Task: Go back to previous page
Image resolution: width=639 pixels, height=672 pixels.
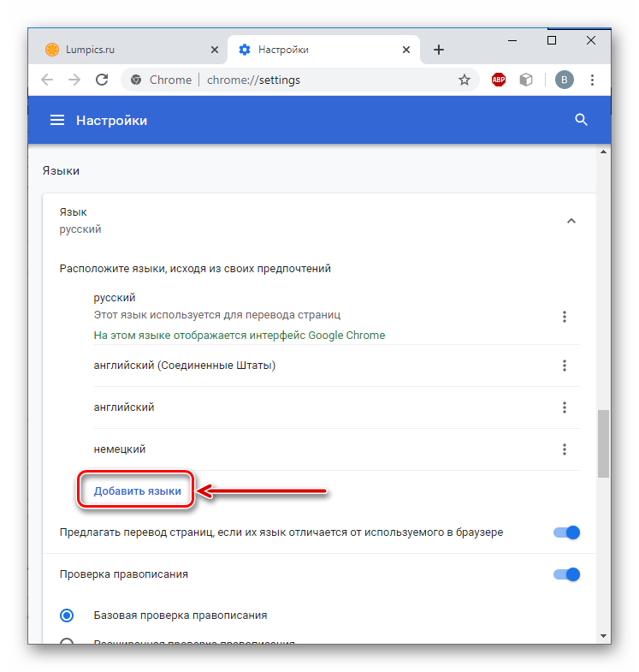Action: [x=47, y=80]
